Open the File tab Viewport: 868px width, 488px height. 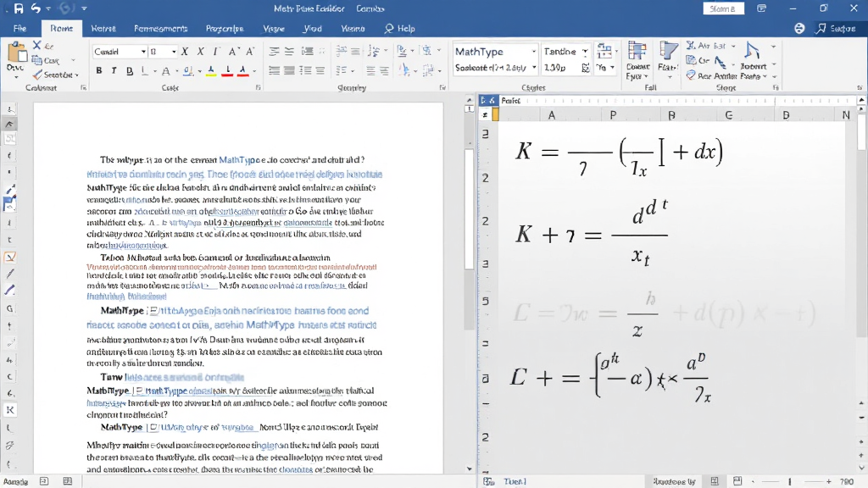coord(20,28)
